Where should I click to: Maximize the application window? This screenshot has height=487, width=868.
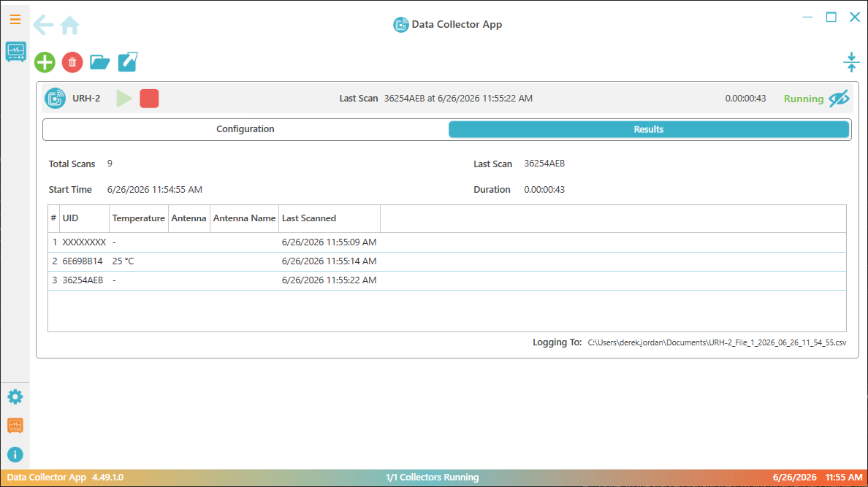[831, 17]
